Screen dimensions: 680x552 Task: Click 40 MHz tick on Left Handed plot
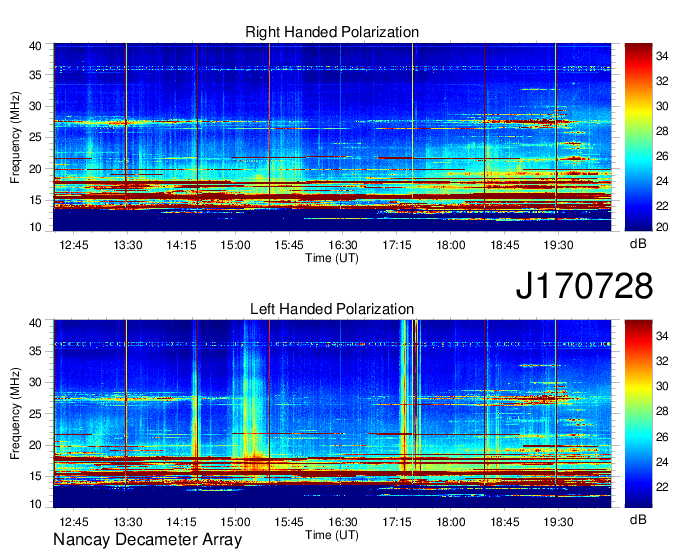[36, 323]
